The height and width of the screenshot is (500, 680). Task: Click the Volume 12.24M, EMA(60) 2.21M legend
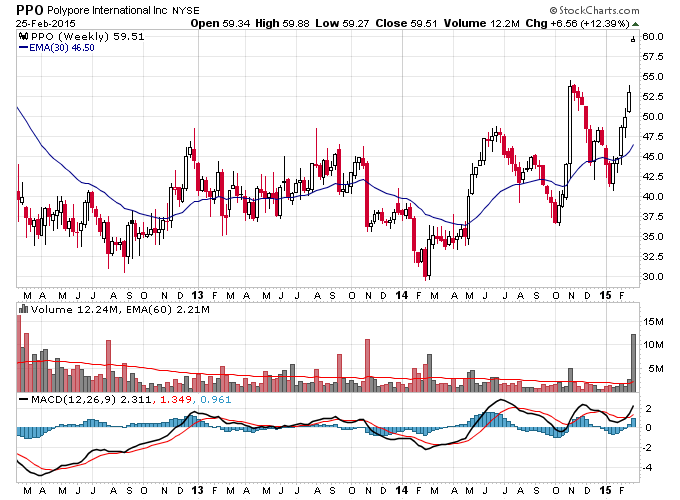point(120,310)
